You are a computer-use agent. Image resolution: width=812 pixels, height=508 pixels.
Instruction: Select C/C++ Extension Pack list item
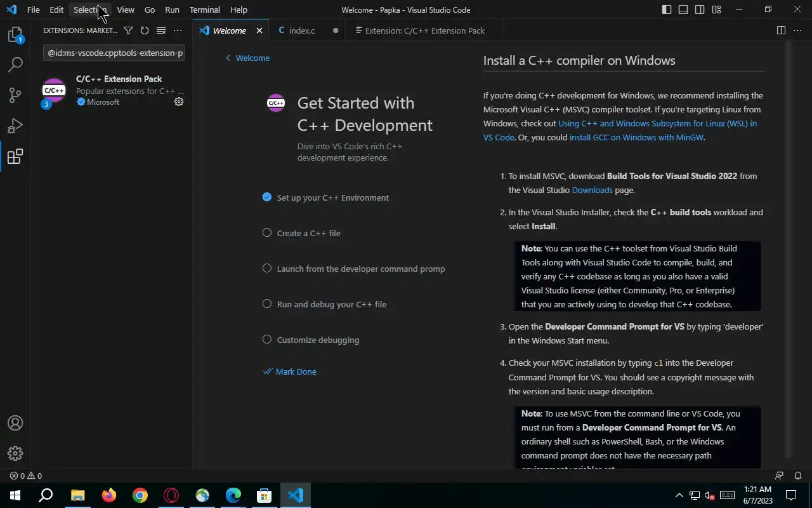pos(112,91)
